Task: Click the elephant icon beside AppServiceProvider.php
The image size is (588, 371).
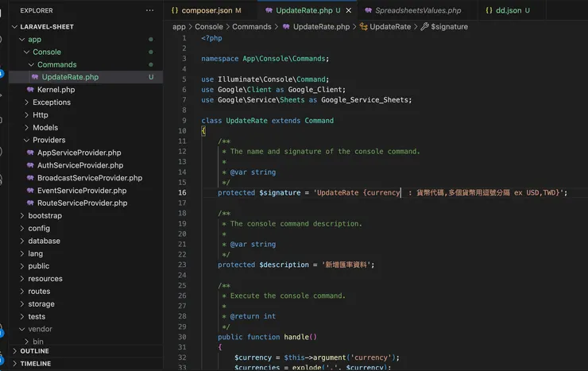Action: [x=30, y=153]
